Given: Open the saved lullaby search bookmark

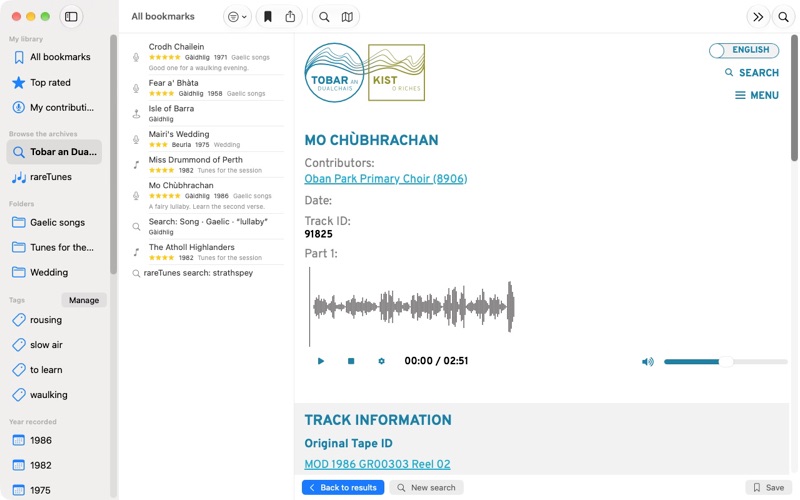Looking at the screenshot, I should click(x=208, y=227).
